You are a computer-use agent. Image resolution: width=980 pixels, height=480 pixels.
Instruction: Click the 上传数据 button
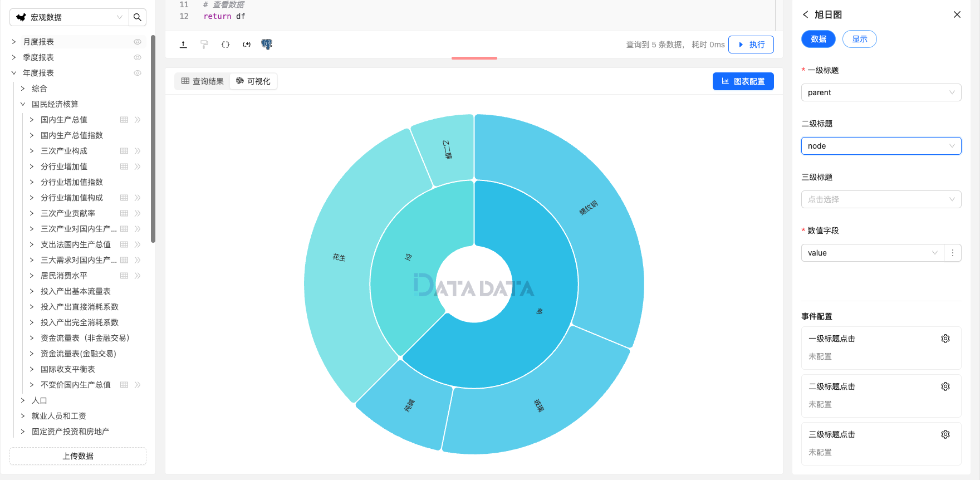[x=78, y=456]
